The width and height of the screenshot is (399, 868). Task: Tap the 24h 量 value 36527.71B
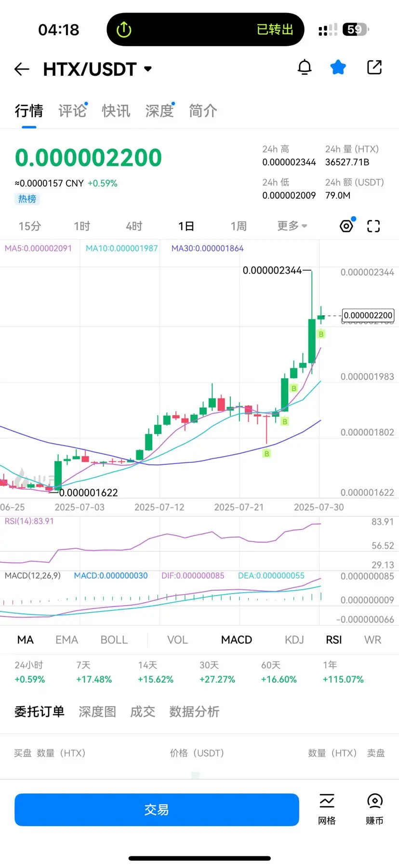coord(347,162)
